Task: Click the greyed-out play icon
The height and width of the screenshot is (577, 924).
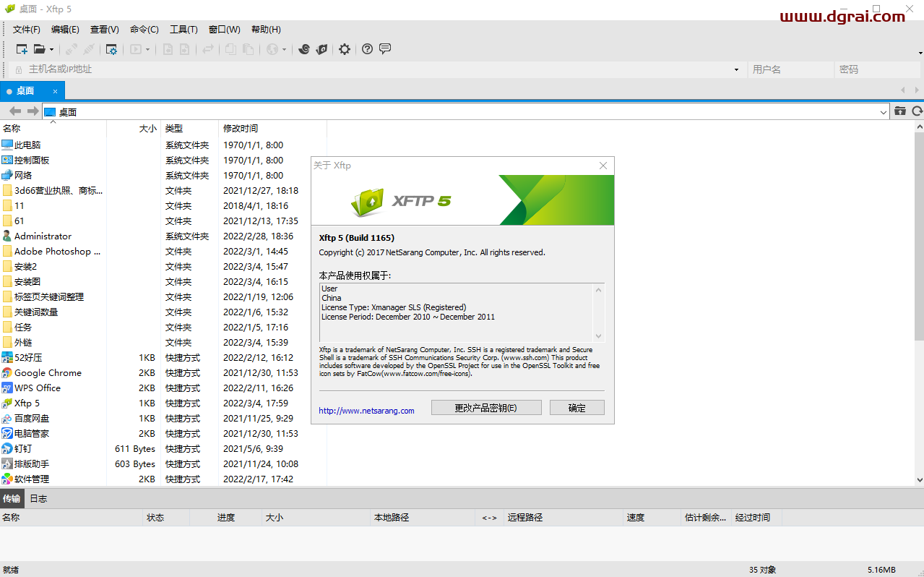Action: (135, 49)
